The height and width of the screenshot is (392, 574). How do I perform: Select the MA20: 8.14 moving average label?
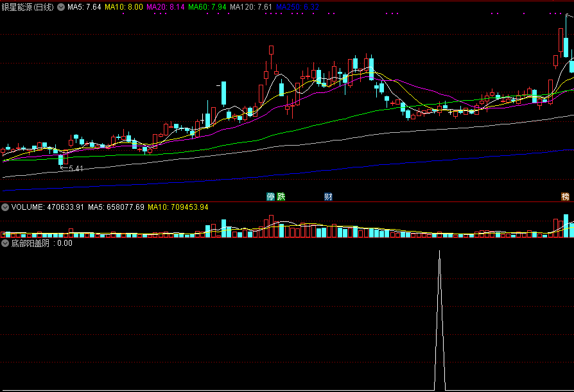(166, 7)
